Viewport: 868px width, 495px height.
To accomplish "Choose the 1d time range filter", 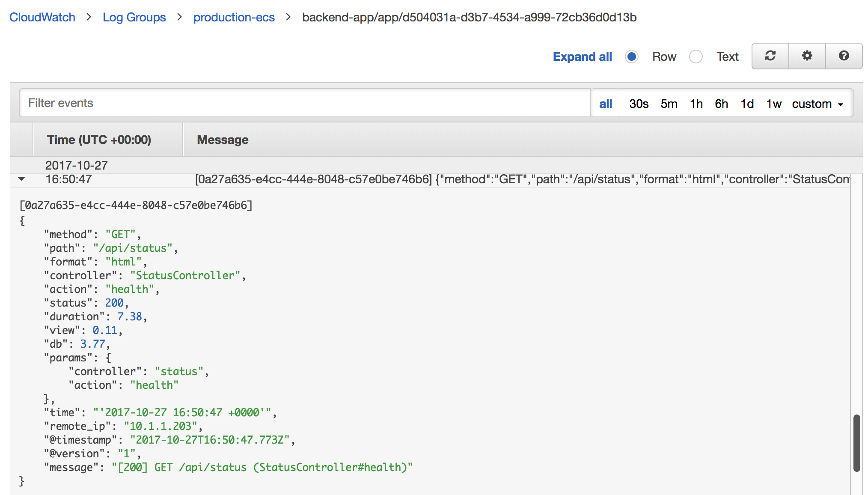I will 747,104.
